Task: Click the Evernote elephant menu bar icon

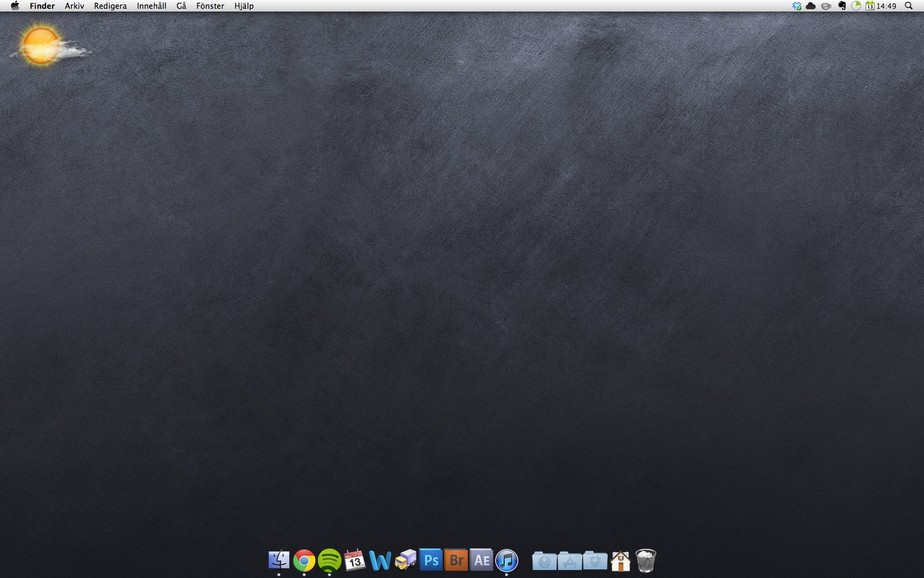Action: point(842,6)
